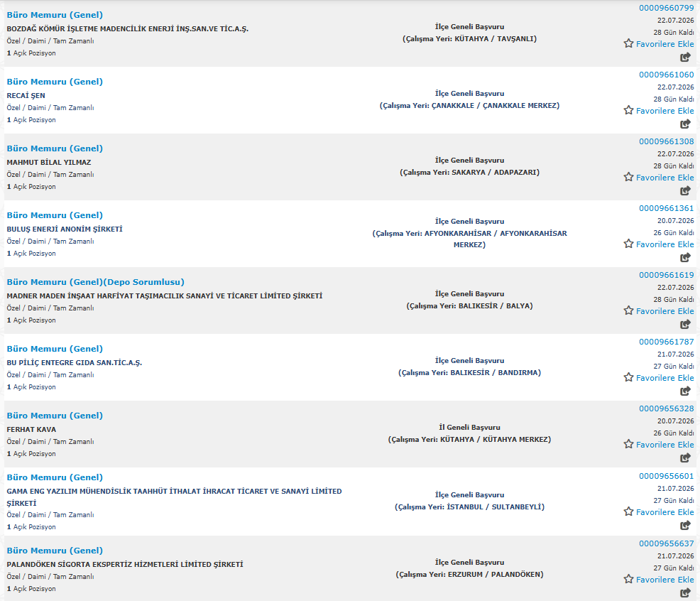The width and height of the screenshot is (700, 601).
Task: Open job number 00009661060
Action: [667, 75]
